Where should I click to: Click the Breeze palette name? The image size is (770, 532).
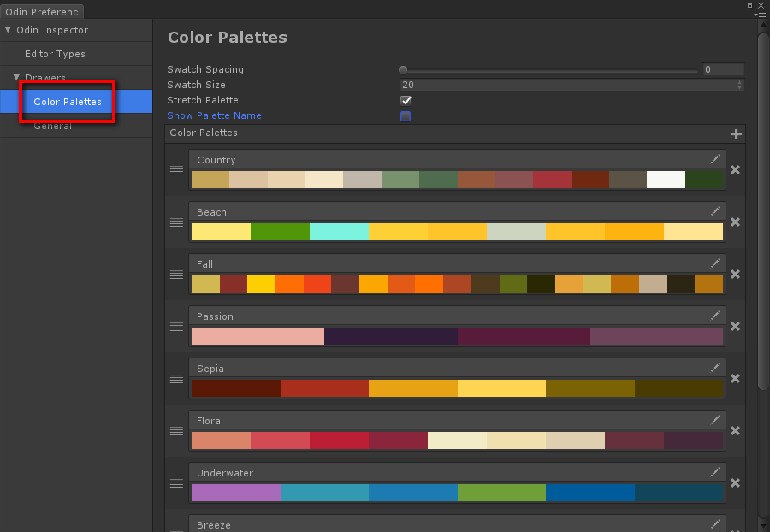click(x=214, y=525)
